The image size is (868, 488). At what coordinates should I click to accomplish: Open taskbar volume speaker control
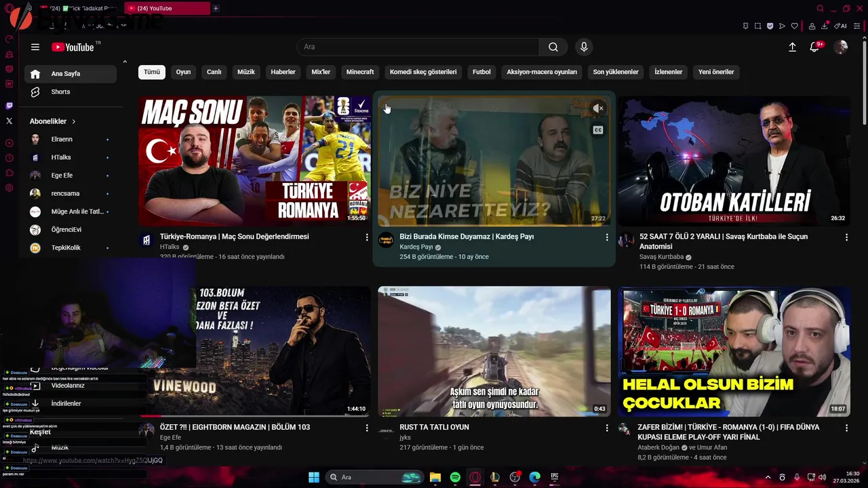click(x=822, y=477)
